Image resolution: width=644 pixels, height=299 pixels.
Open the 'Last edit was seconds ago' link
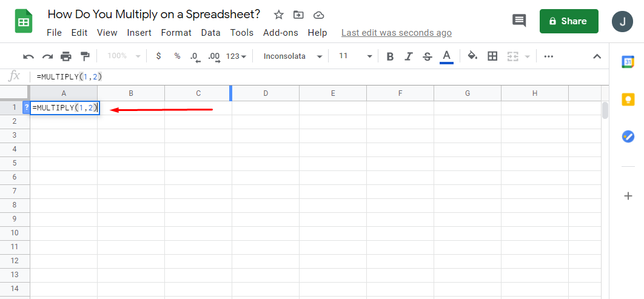pos(397,33)
